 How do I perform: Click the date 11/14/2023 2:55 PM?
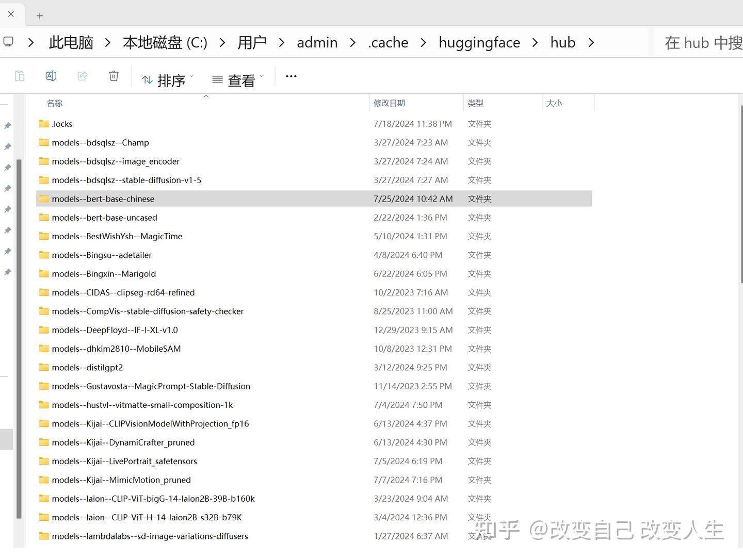[413, 386]
